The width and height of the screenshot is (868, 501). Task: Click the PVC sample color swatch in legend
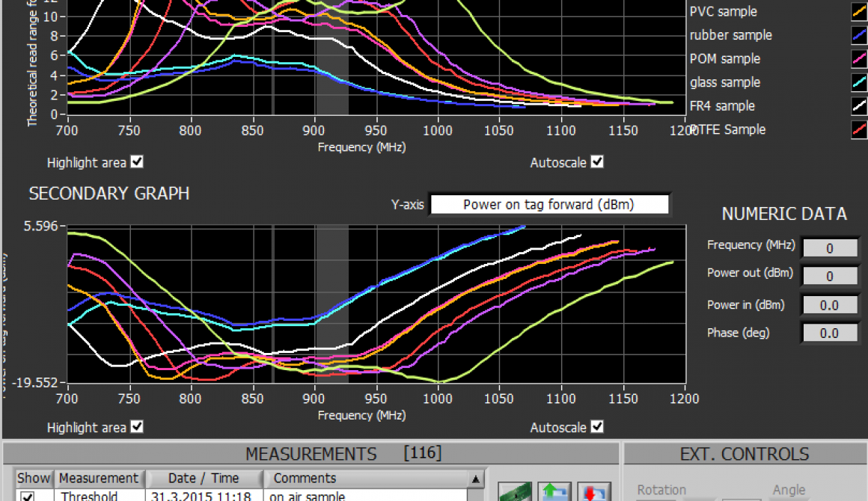(x=859, y=11)
